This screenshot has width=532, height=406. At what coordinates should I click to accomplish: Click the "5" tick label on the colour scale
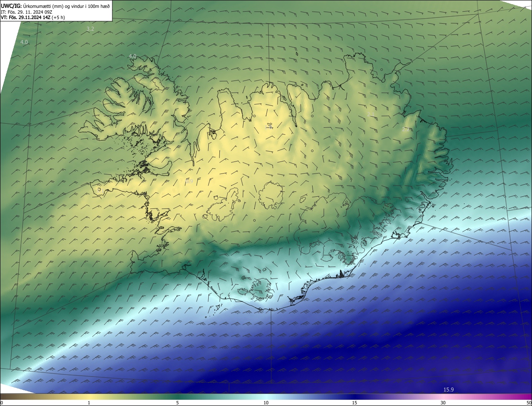tap(177, 403)
